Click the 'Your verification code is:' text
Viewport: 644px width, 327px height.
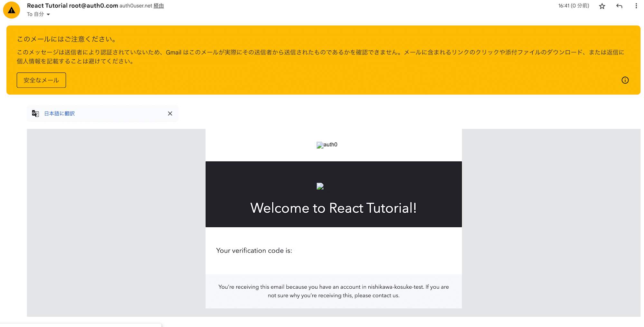point(254,251)
